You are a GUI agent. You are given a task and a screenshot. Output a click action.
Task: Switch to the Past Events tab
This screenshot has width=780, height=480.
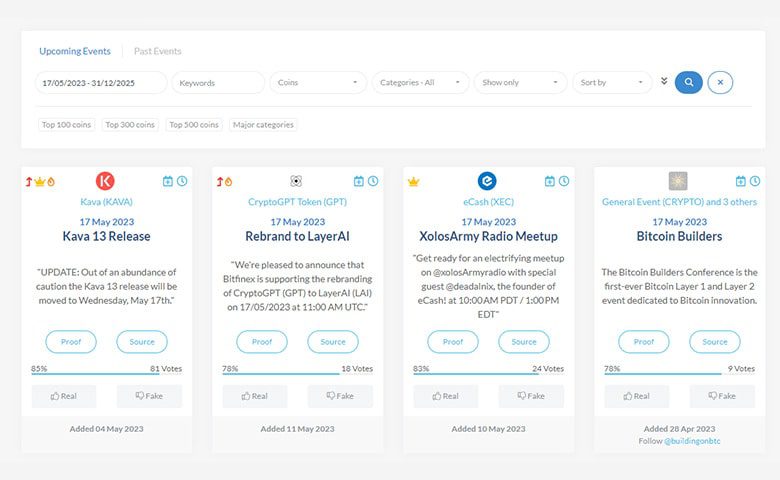(x=158, y=51)
